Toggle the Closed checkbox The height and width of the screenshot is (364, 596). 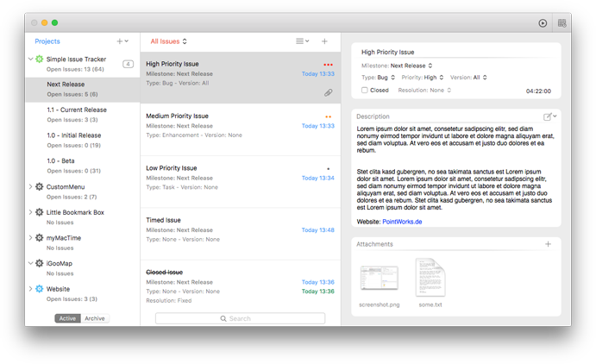tap(365, 90)
